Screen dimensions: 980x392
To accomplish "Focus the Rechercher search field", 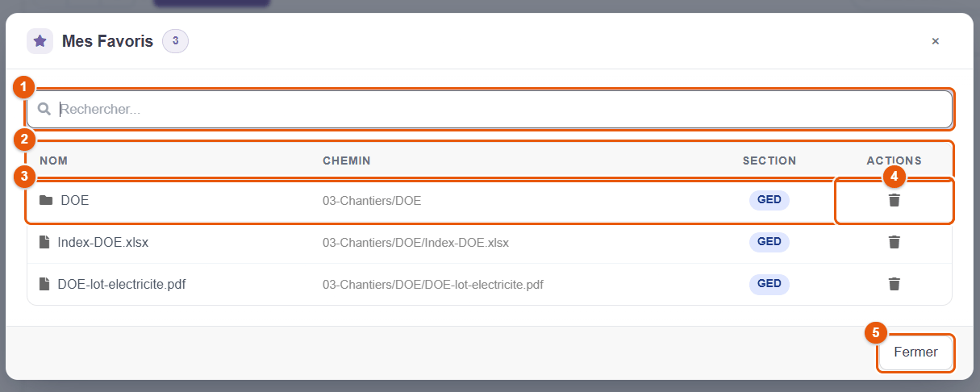I will 490,109.
